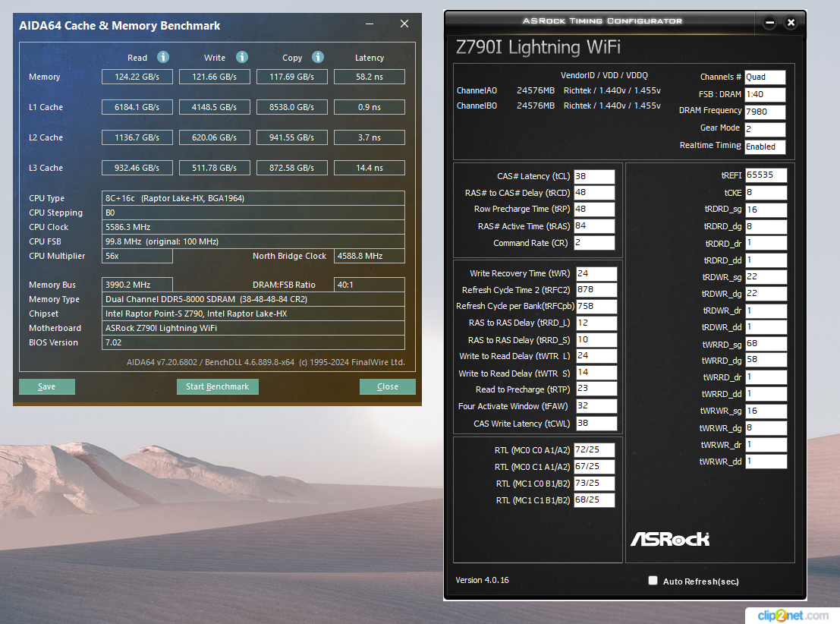This screenshot has width=840, height=624.
Task: Select the Command Rate (CR) field
Action: tap(594, 242)
